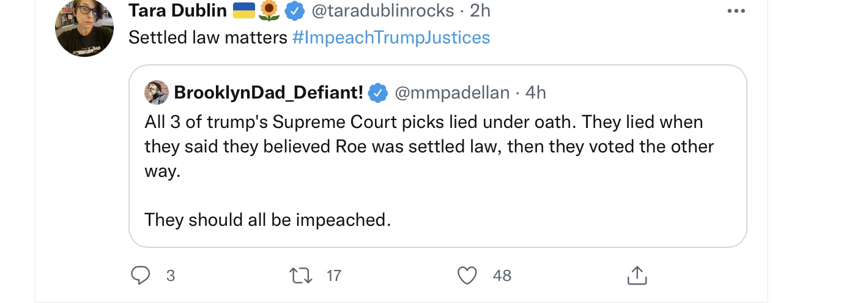
Task: Open the three-dot more options menu
Action: 736,11
